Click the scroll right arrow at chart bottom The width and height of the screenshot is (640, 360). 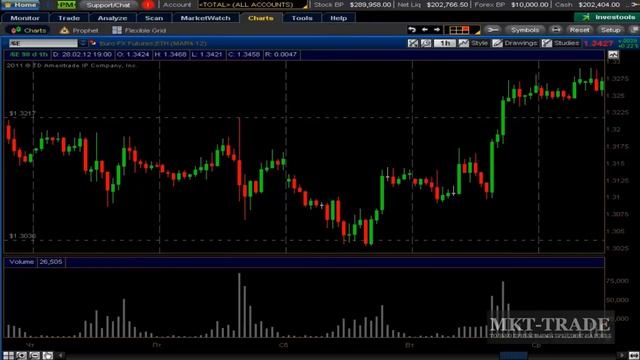pos(621,356)
